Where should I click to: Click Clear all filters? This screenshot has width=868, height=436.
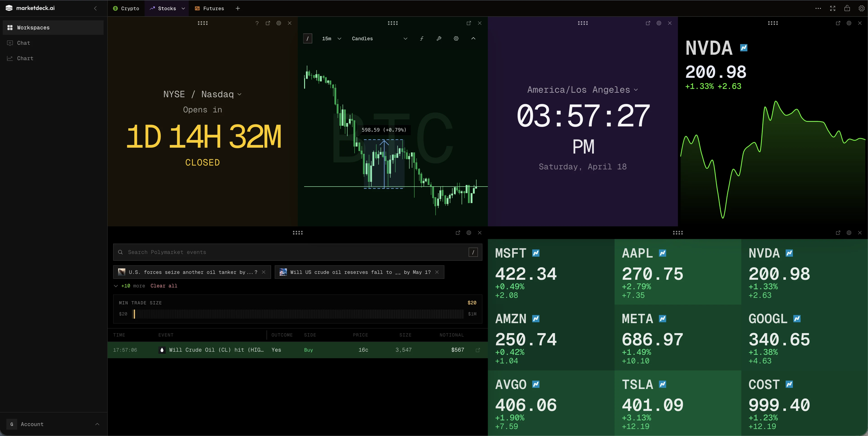(x=164, y=286)
